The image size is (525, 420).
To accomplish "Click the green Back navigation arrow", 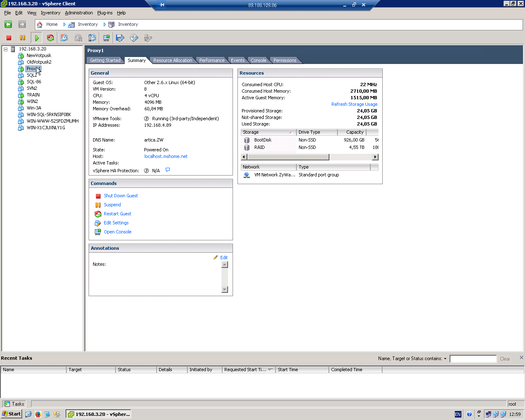I will (x=8, y=25).
